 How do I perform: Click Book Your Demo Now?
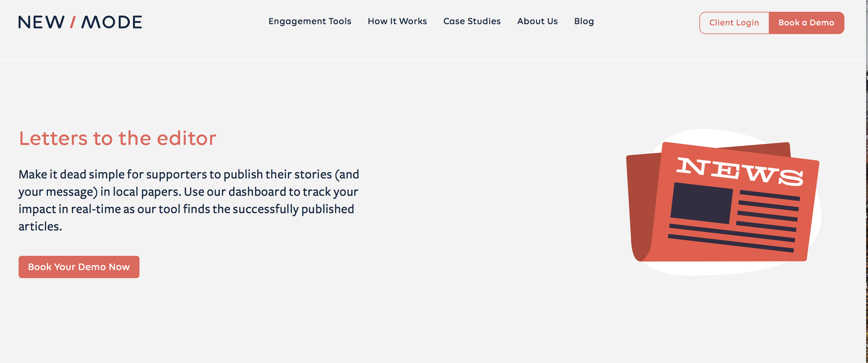79,267
